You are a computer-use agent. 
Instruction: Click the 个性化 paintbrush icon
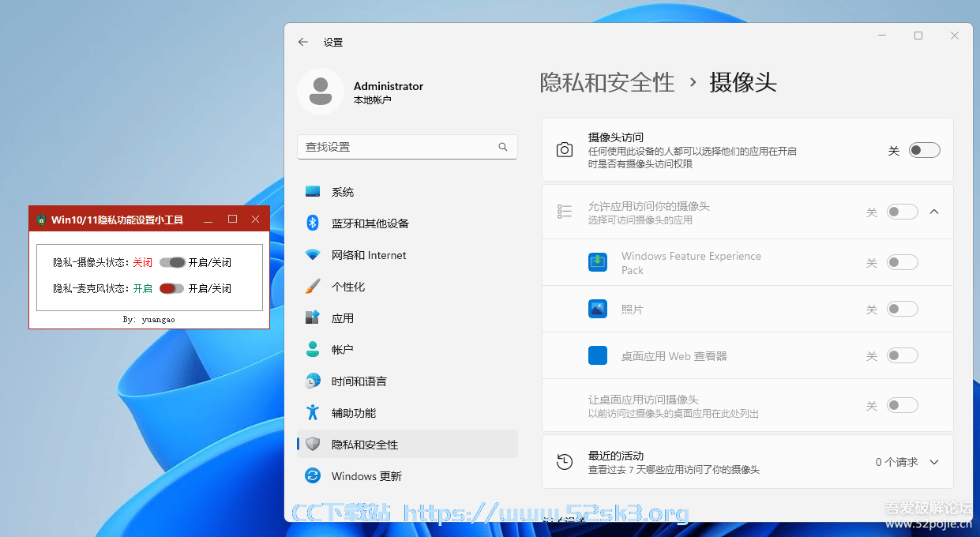click(313, 287)
